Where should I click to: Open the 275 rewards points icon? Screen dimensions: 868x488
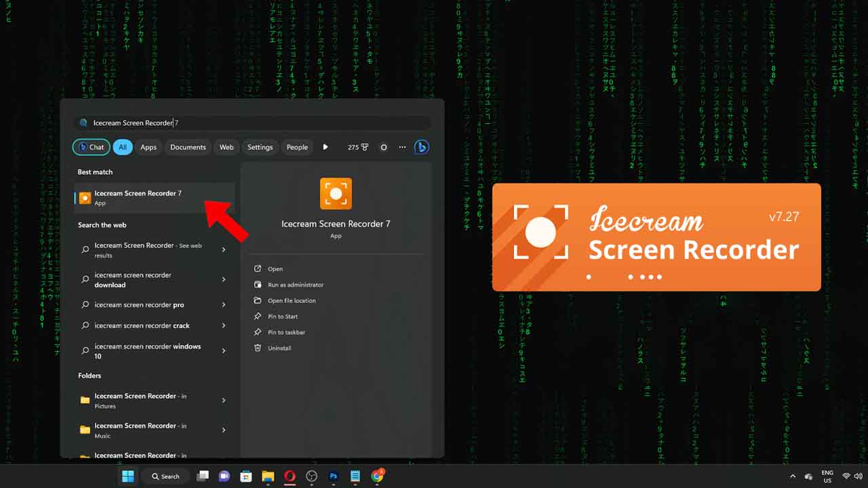click(x=358, y=147)
